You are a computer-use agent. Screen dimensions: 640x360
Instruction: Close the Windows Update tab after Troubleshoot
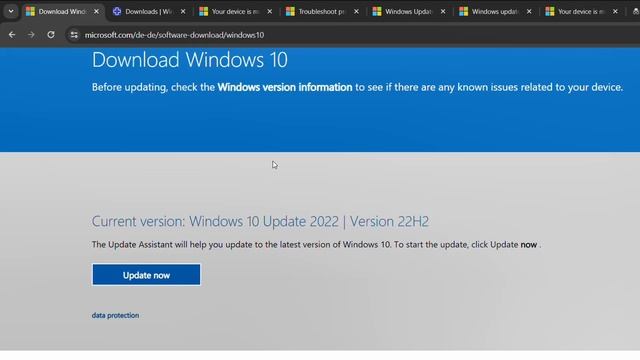[443, 11]
